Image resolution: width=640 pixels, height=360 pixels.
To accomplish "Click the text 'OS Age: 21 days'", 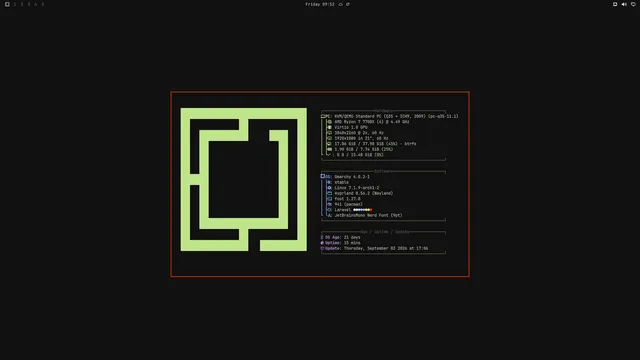I will (342, 237).
